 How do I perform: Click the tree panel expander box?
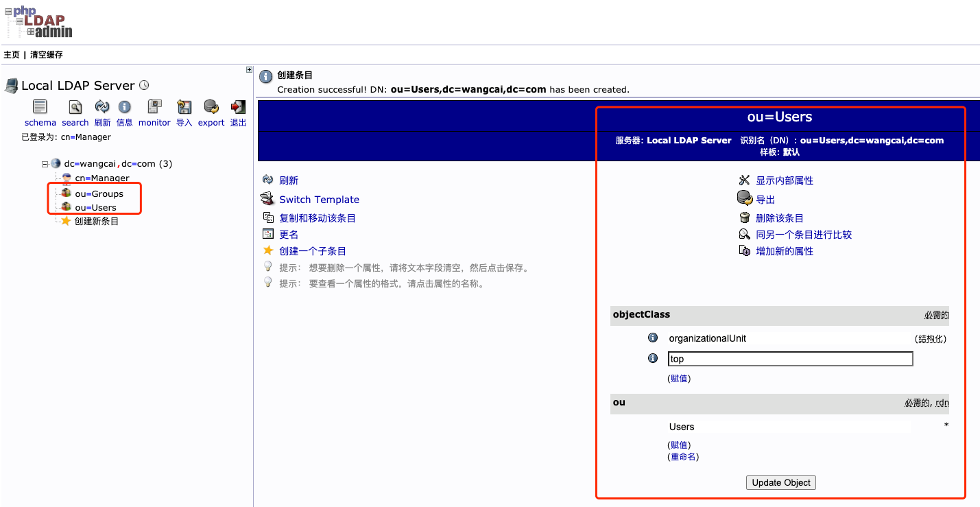(248, 69)
